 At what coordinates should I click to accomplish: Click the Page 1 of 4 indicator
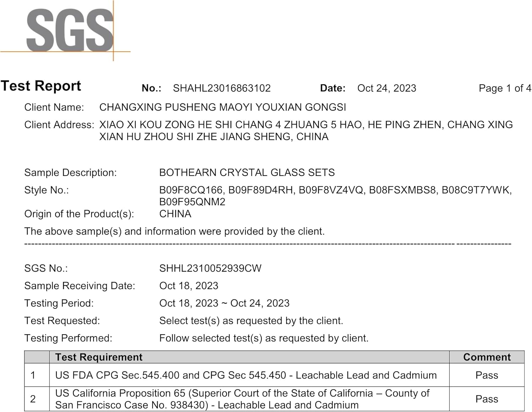point(505,88)
